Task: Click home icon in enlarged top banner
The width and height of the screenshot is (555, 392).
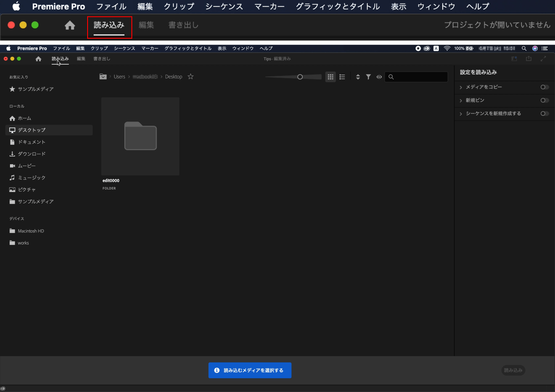Action: coord(70,26)
